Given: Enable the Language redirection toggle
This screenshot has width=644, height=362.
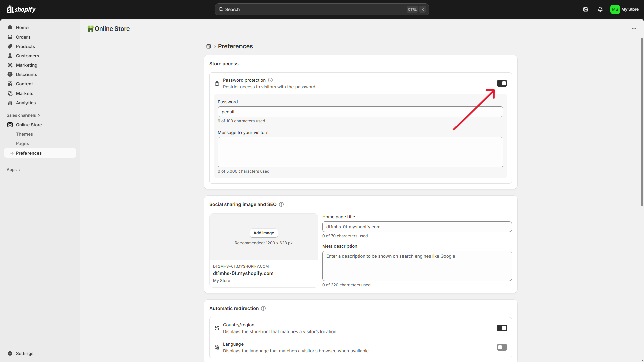Looking at the screenshot, I should 502,347.
